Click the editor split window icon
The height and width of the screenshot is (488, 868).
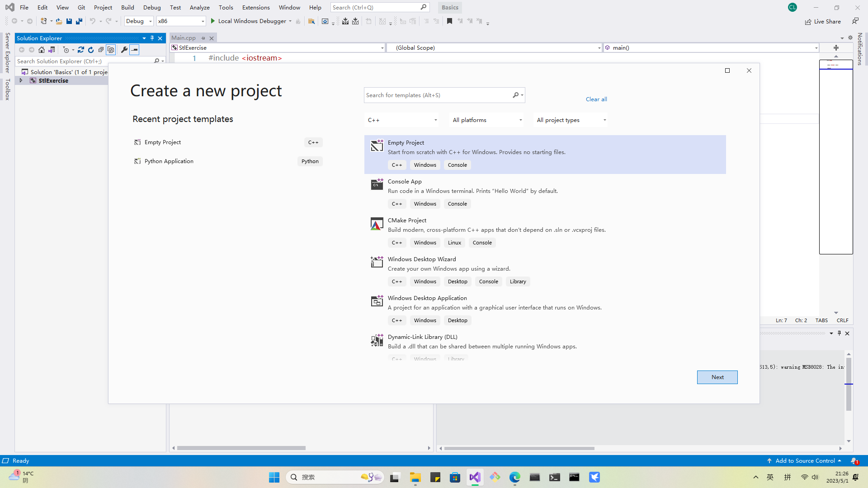point(836,48)
